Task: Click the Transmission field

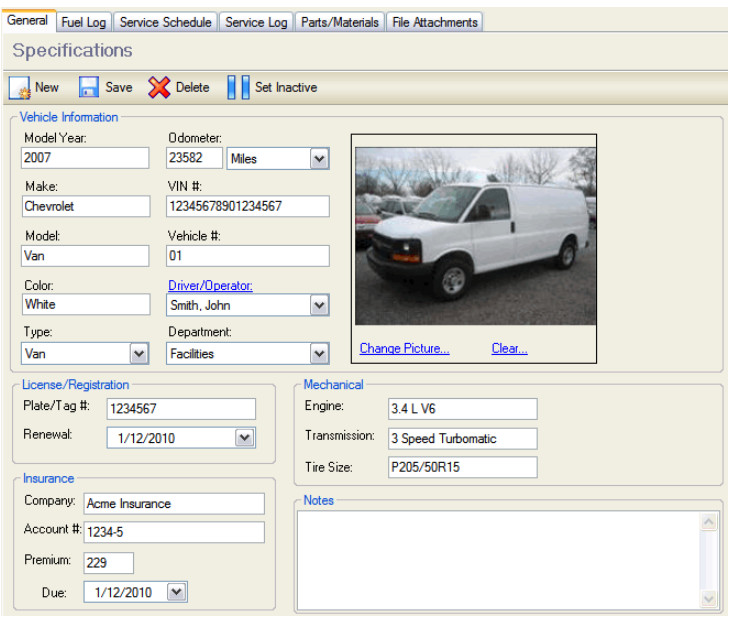Action: point(463,438)
